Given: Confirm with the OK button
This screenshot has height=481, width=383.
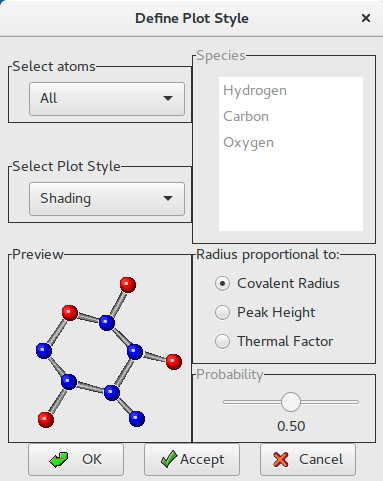Looking at the screenshot, I should (x=76, y=459).
